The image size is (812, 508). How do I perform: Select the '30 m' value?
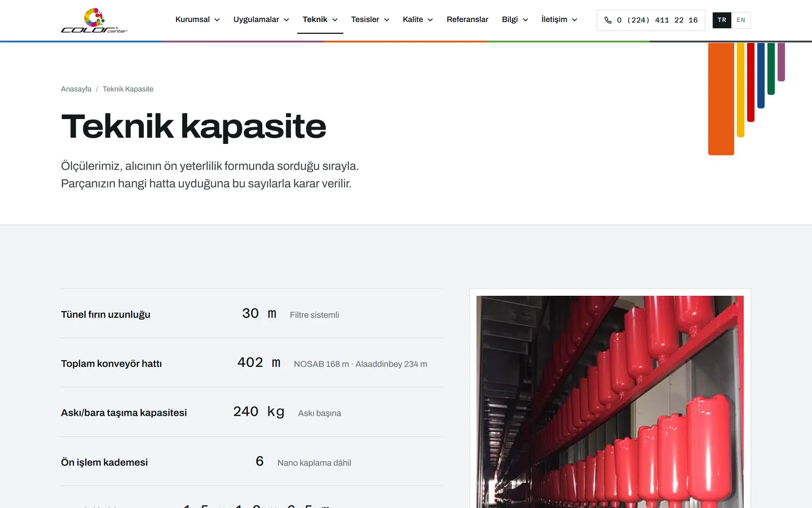pyautogui.click(x=259, y=314)
